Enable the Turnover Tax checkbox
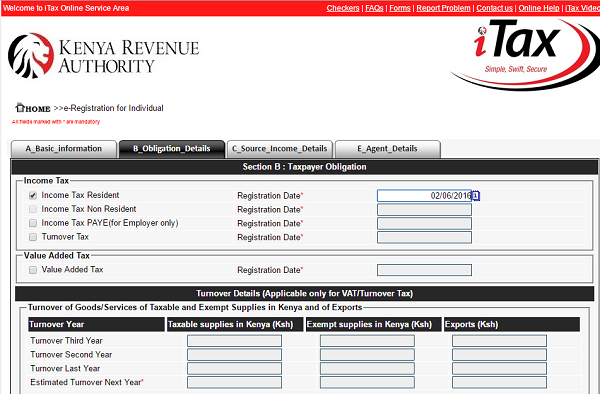 (33, 237)
